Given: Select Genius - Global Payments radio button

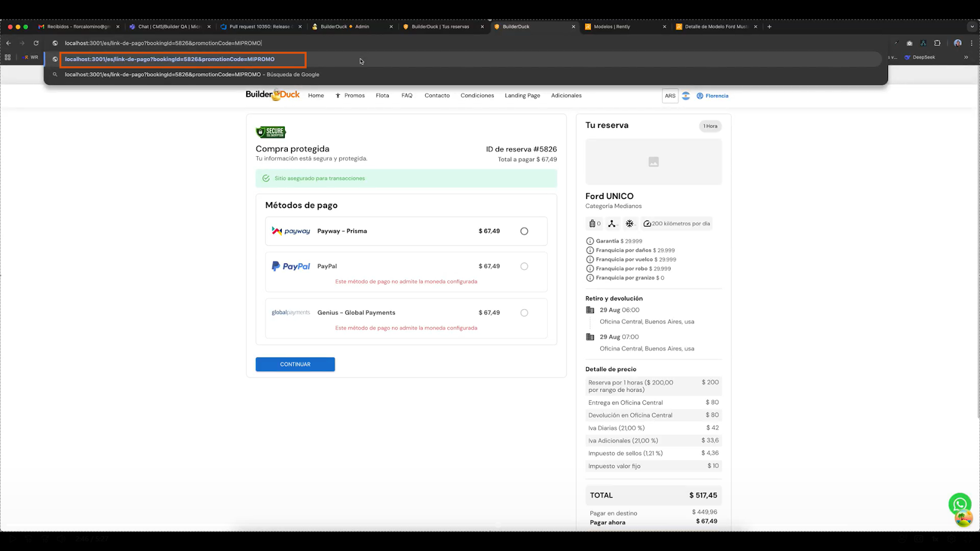Looking at the screenshot, I should (524, 313).
